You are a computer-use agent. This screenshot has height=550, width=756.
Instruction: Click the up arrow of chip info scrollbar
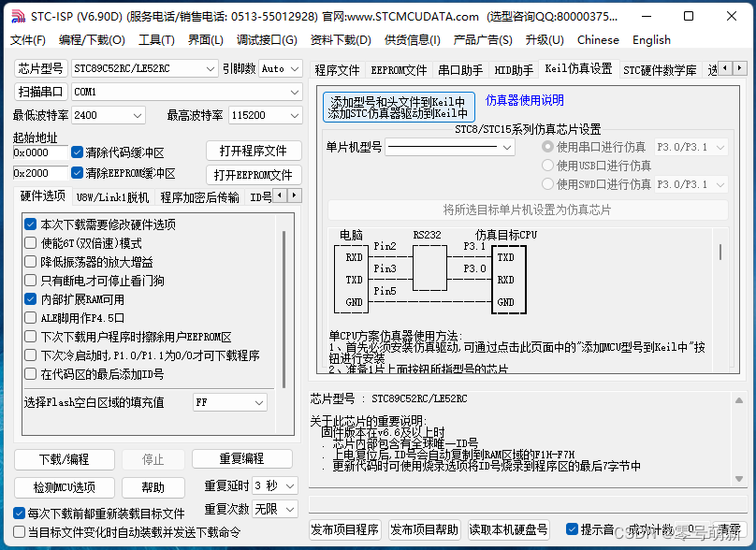tap(738, 400)
